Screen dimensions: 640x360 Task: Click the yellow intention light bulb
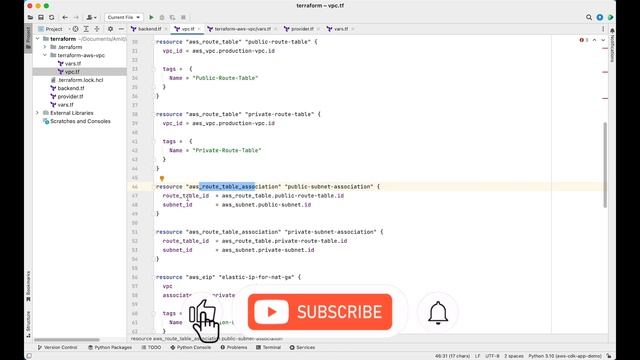[x=162, y=178]
